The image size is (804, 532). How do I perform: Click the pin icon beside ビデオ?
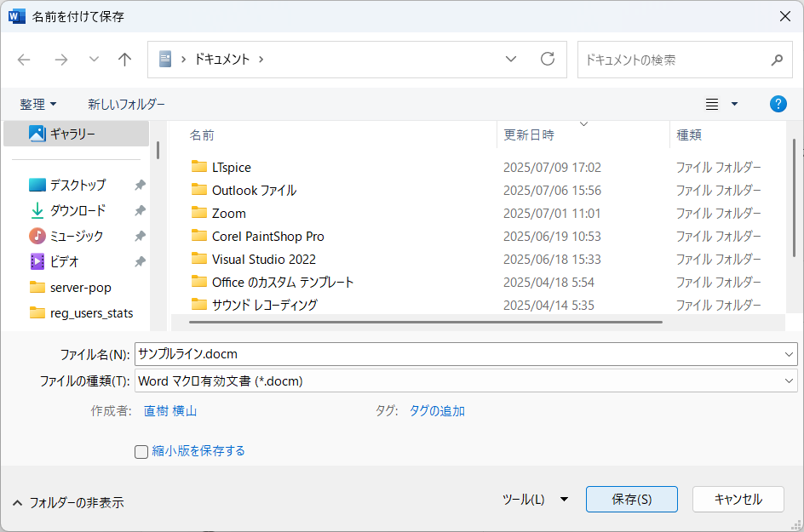point(140,262)
